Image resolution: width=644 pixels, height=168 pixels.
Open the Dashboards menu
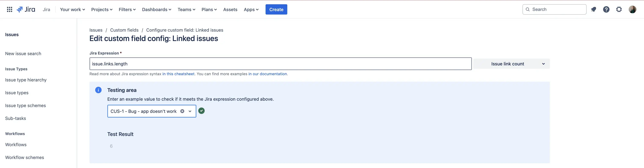click(x=157, y=9)
